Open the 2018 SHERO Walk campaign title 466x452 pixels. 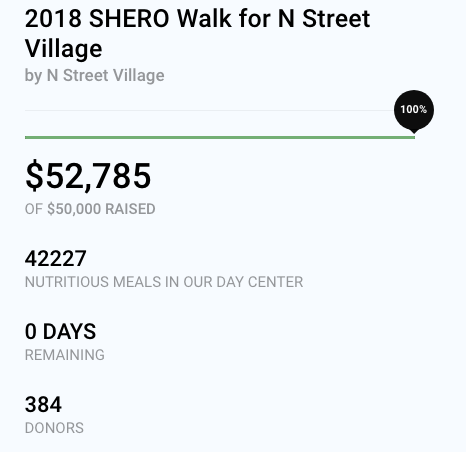(x=197, y=33)
